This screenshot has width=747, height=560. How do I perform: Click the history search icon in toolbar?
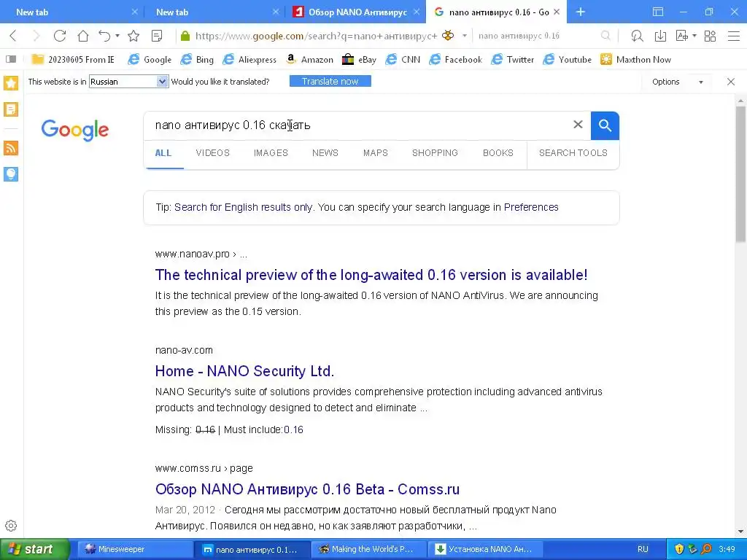pyautogui.click(x=637, y=36)
